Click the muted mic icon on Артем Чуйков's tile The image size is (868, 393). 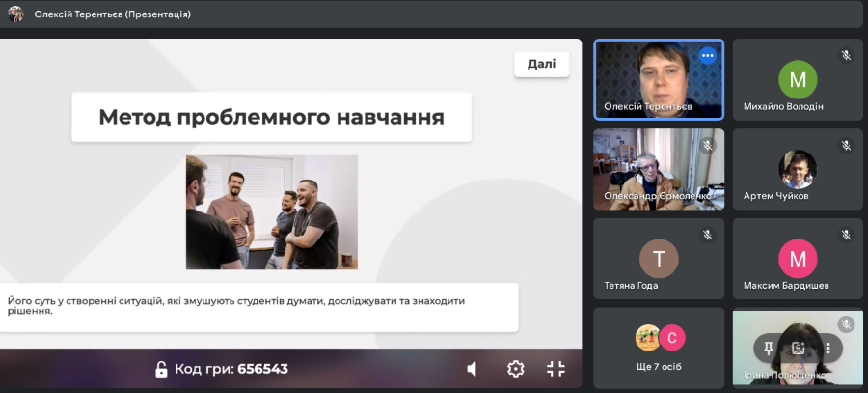(x=846, y=145)
